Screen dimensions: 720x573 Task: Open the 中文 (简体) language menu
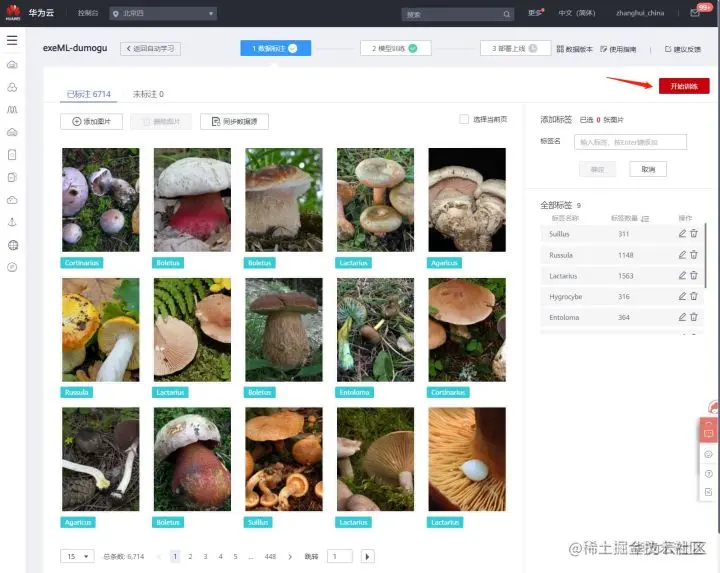577,13
